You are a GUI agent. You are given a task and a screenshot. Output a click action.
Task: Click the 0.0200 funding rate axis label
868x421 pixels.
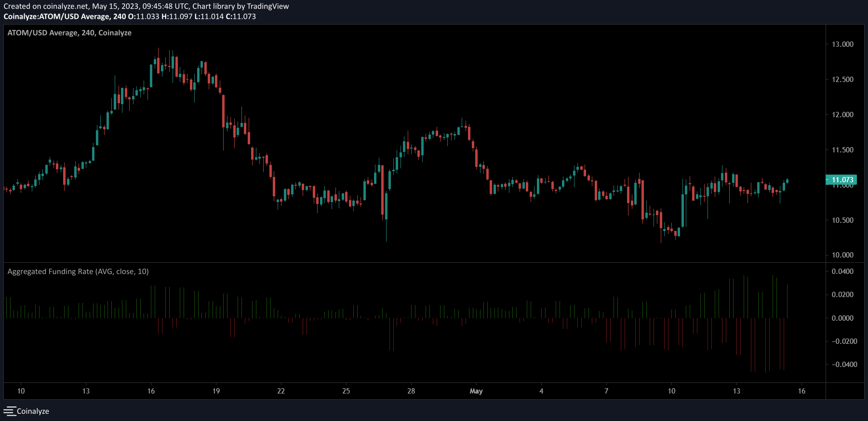point(842,295)
